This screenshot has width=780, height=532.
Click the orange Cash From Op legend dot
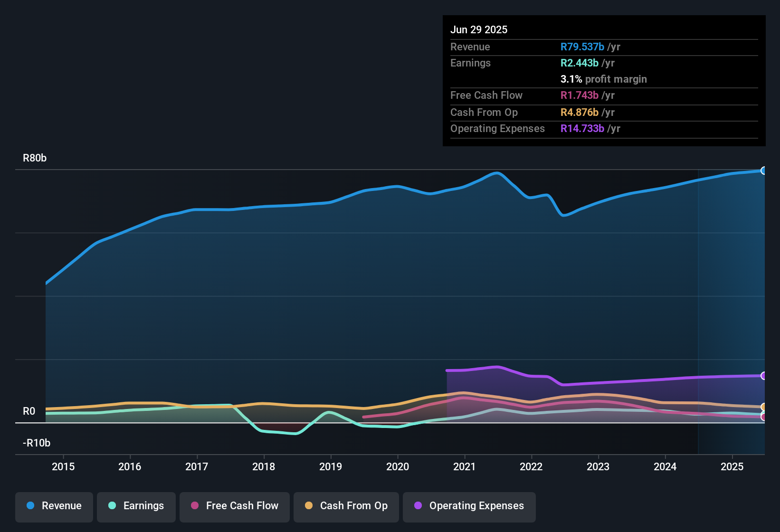(x=308, y=506)
